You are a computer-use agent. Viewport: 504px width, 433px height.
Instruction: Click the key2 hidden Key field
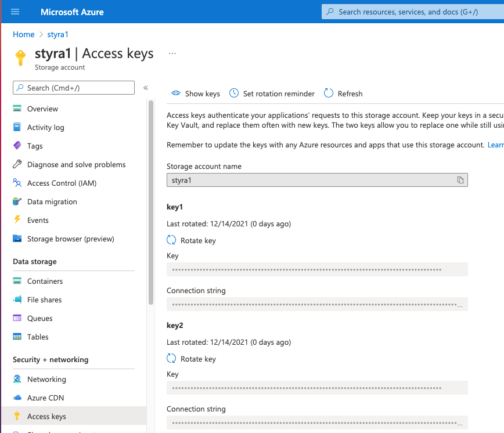(x=317, y=388)
